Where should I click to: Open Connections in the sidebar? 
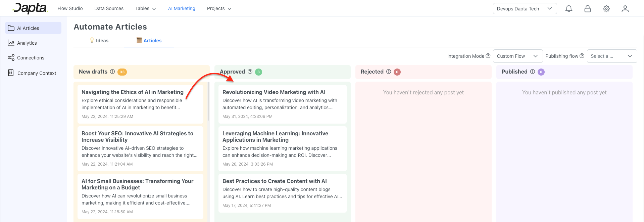pos(31,58)
